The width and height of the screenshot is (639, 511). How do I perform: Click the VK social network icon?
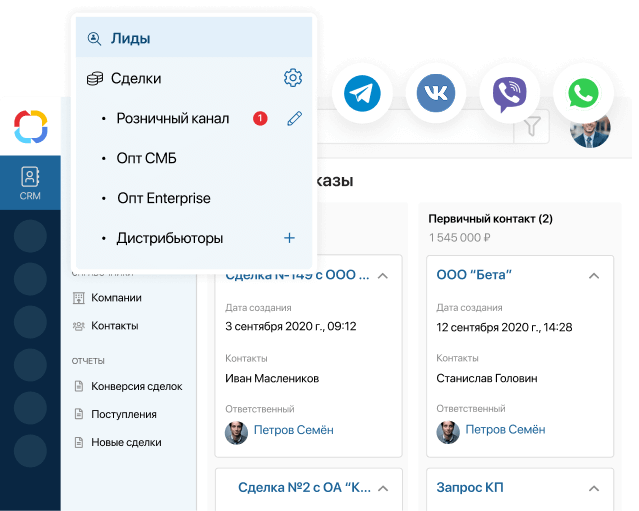435,94
